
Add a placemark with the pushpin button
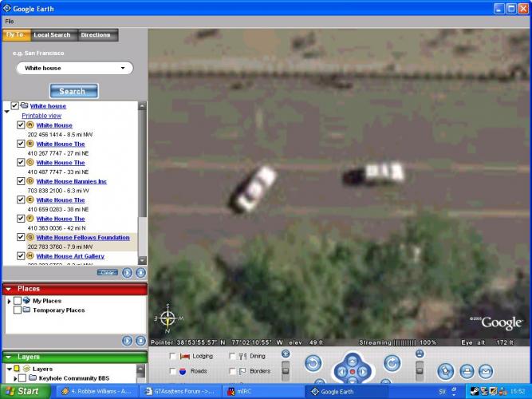pos(446,371)
